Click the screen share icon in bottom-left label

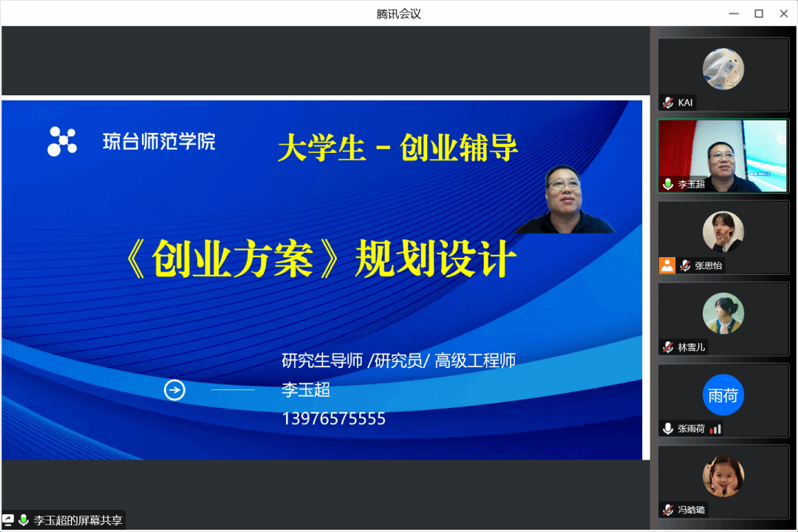[8, 520]
